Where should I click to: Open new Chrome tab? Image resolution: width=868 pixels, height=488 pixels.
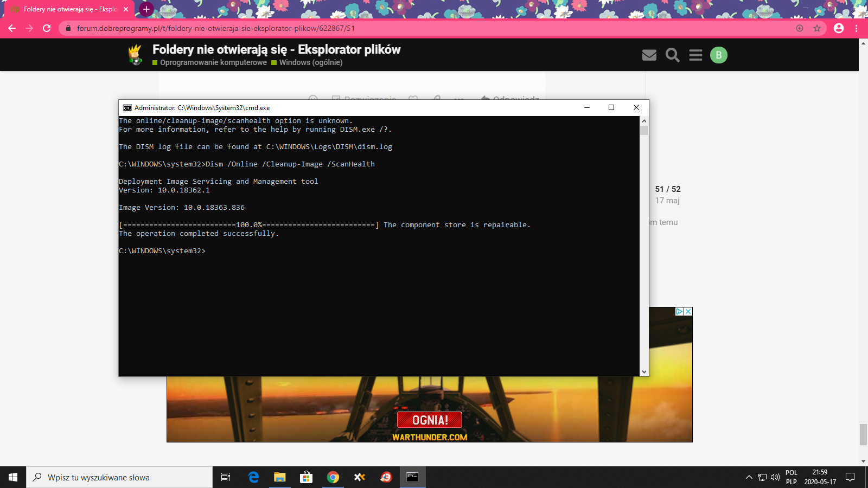click(x=146, y=9)
